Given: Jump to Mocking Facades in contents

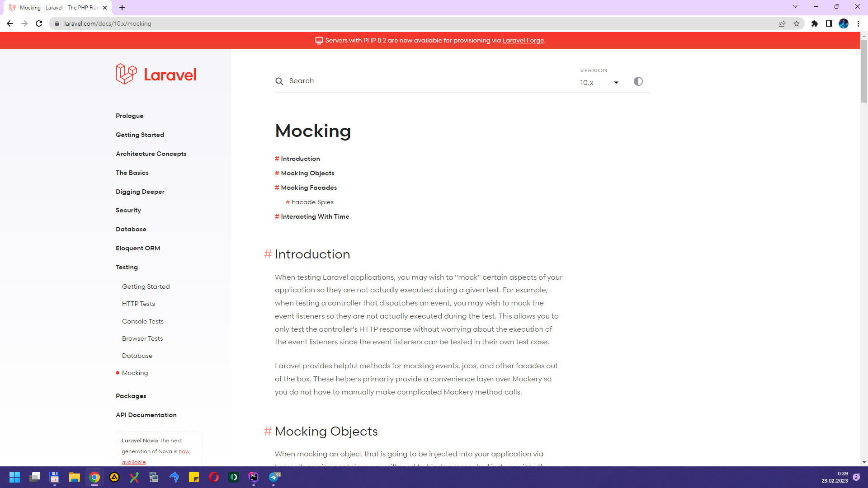Looking at the screenshot, I should pos(309,188).
